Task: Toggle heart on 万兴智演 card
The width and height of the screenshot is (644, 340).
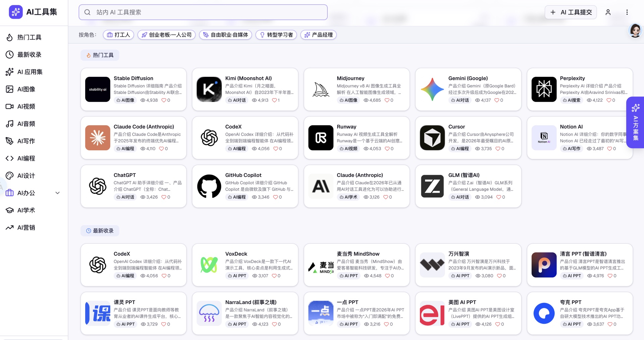Action: coord(499,276)
